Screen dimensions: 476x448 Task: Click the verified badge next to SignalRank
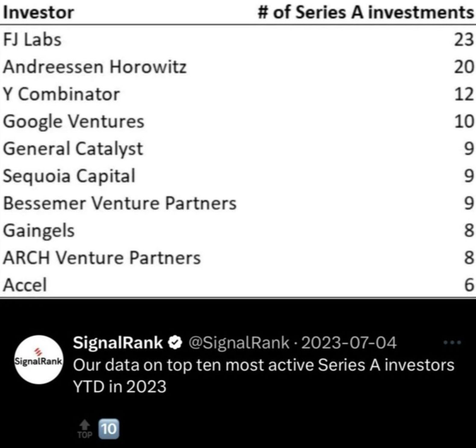click(x=175, y=343)
